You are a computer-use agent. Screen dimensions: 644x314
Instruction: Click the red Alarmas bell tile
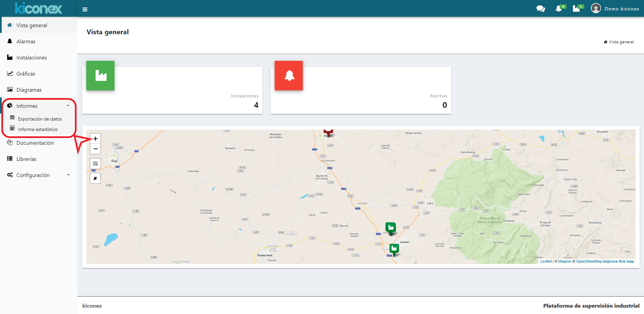pyautogui.click(x=289, y=76)
